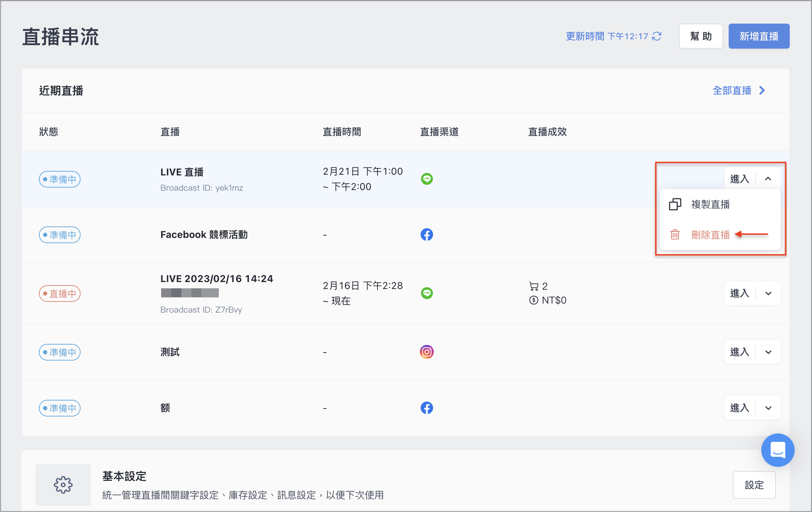The height and width of the screenshot is (512, 812).
Task: Click the LINE icon for LIVE 2023/02/16 broadcast
Action: 427,293
